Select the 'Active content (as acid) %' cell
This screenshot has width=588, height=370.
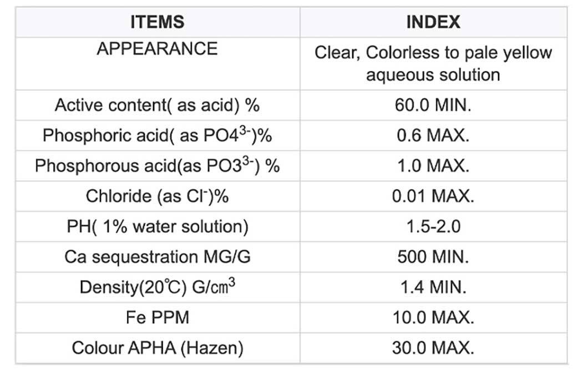click(x=157, y=105)
